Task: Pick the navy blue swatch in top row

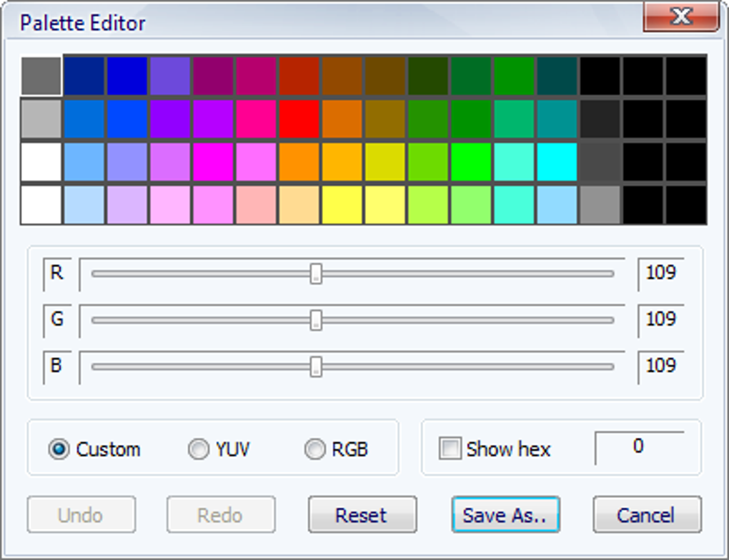Action: coord(84,76)
